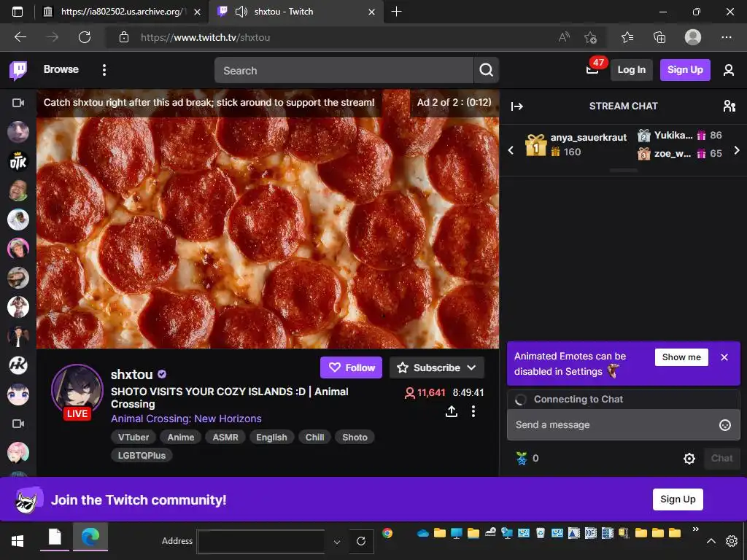Click the browser URL address bar

343,37
